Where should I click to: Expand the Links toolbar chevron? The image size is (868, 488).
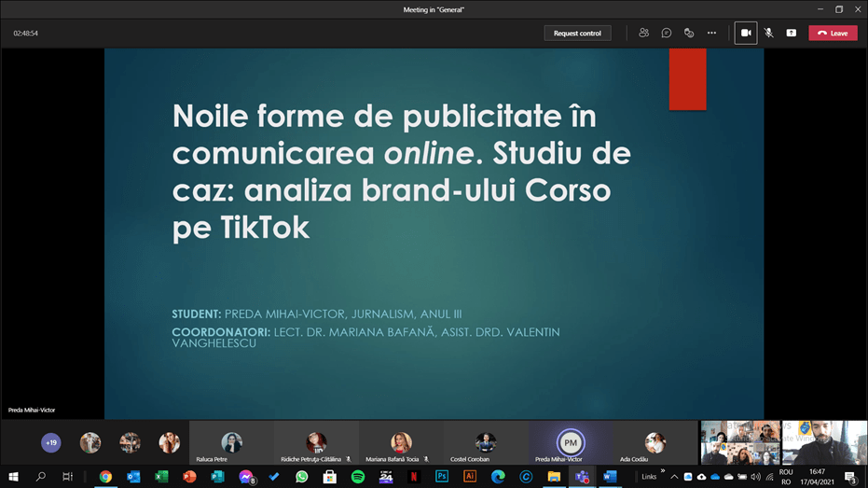pyautogui.click(x=663, y=472)
